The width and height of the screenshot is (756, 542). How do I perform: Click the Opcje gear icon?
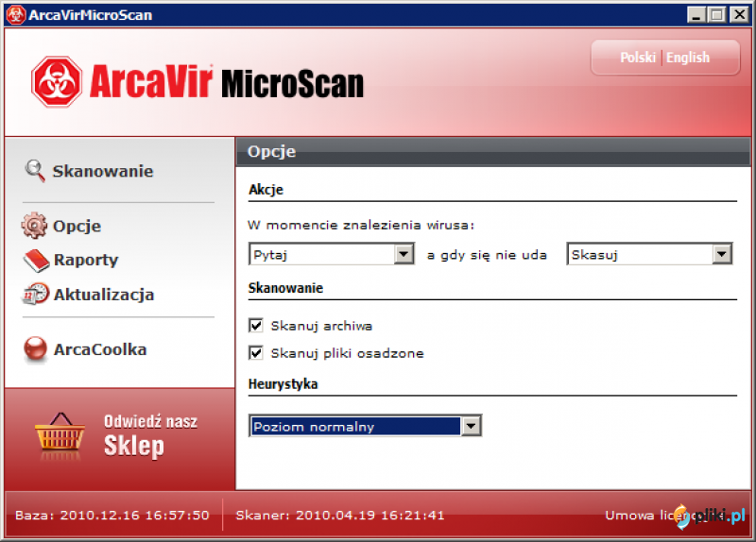point(34,226)
